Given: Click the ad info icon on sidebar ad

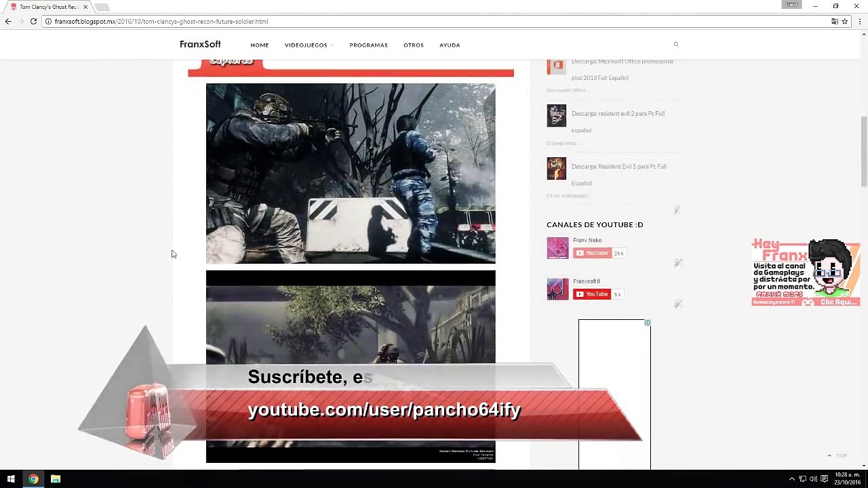Looking at the screenshot, I should coord(648,323).
